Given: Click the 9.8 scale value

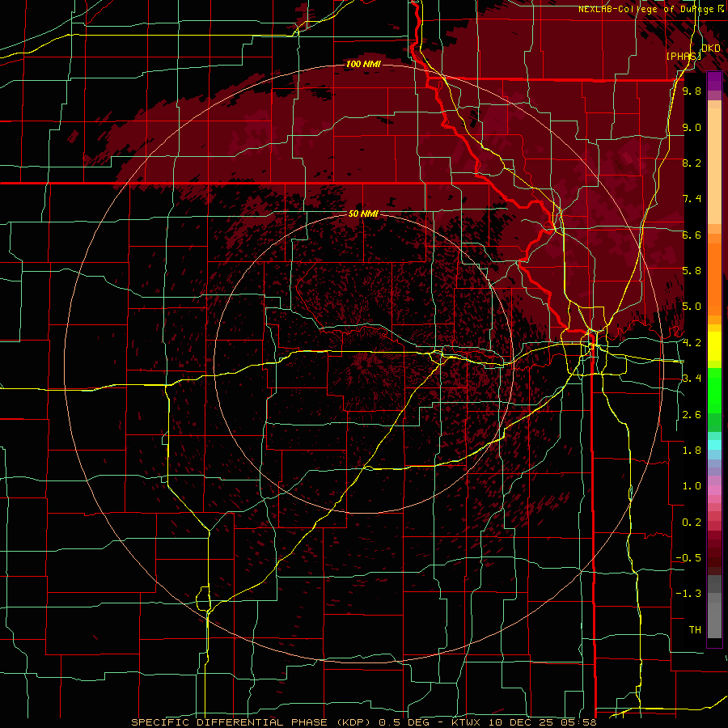Looking at the screenshot, I should point(692,91).
